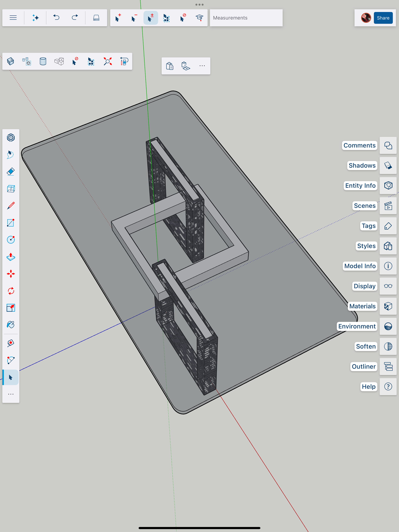Open overflow menu on paste toolbar
Screen dimensions: 399x532
point(202,66)
